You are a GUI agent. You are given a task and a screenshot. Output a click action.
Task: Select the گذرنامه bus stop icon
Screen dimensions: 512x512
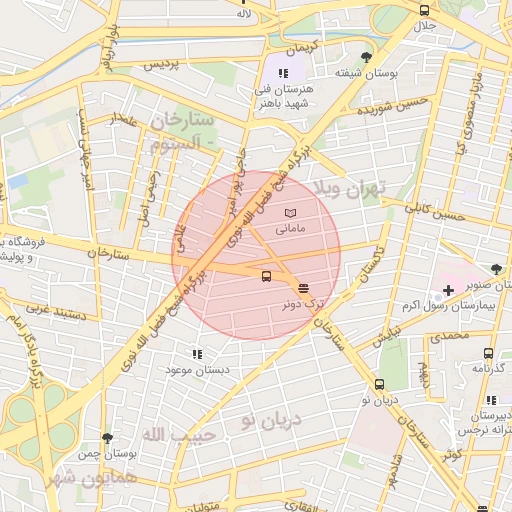488,353
